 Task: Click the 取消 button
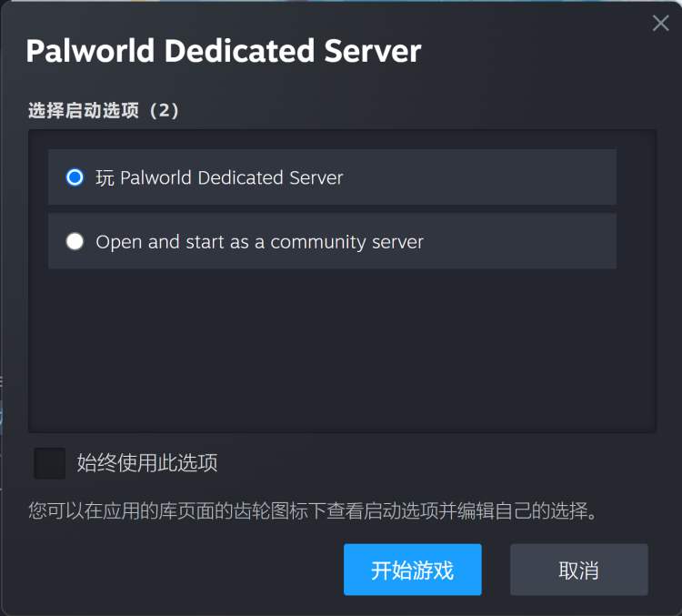(579, 570)
